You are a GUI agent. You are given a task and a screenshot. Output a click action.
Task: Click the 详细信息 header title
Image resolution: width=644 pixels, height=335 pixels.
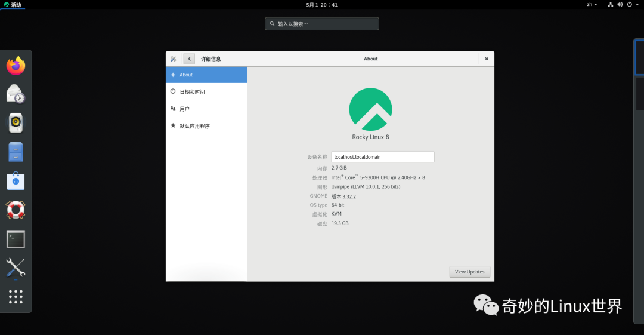(210, 59)
